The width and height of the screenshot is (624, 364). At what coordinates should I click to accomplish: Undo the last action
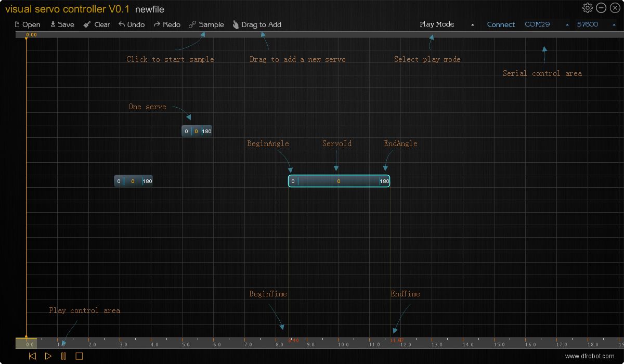click(132, 24)
